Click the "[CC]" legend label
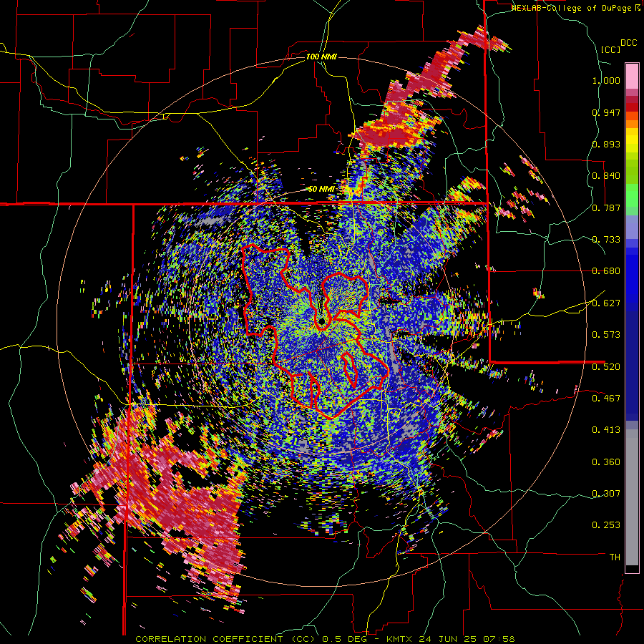Screen dimensions: 644x644 610,49
